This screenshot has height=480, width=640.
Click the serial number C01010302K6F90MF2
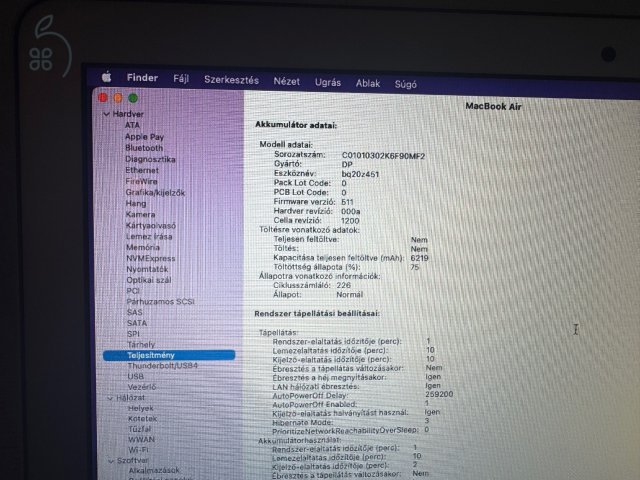click(x=383, y=156)
